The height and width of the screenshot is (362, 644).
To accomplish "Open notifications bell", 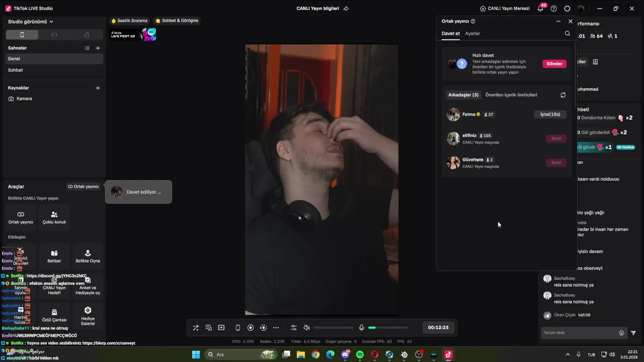I will 540,9.
